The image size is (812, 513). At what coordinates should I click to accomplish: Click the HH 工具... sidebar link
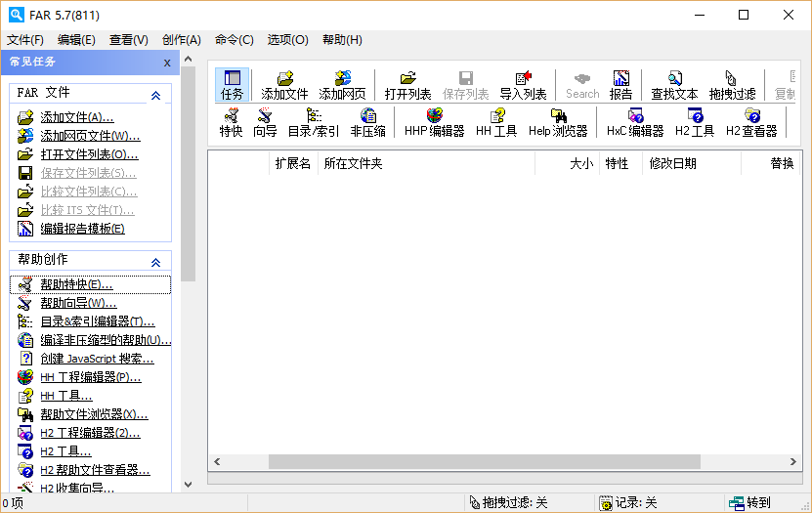[66, 396]
